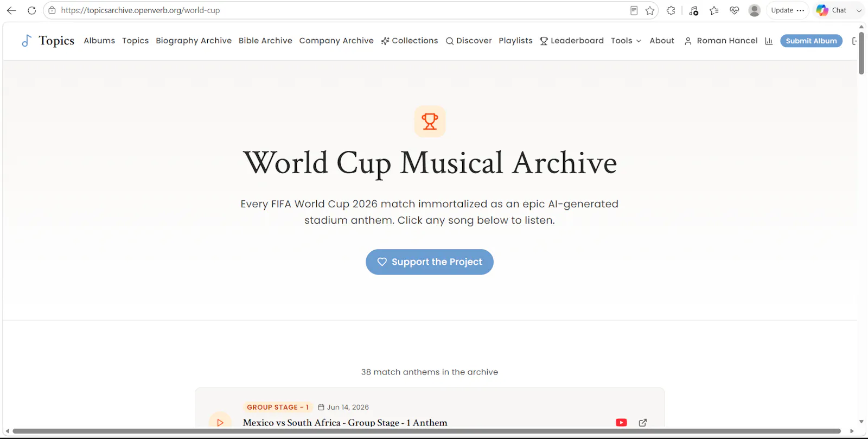Open Discover search nav item
868x439 pixels.
pyautogui.click(x=469, y=41)
